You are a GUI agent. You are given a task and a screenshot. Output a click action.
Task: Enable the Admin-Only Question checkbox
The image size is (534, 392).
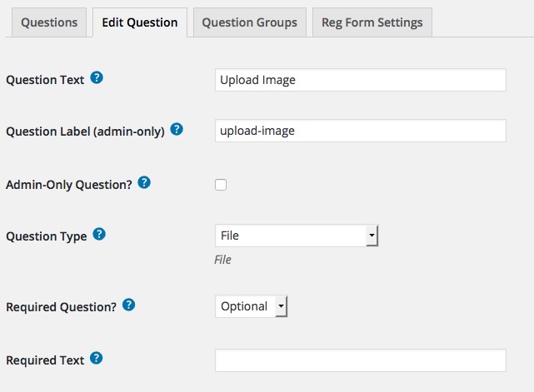click(221, 185)
